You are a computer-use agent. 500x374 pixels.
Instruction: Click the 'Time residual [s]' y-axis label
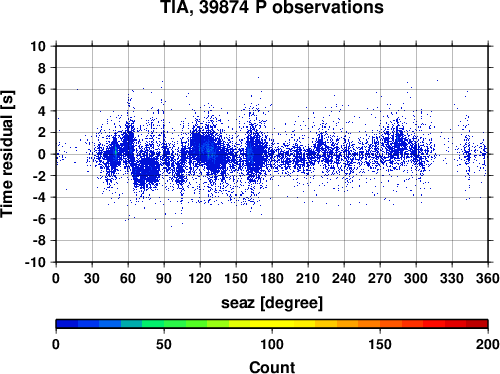7,154
